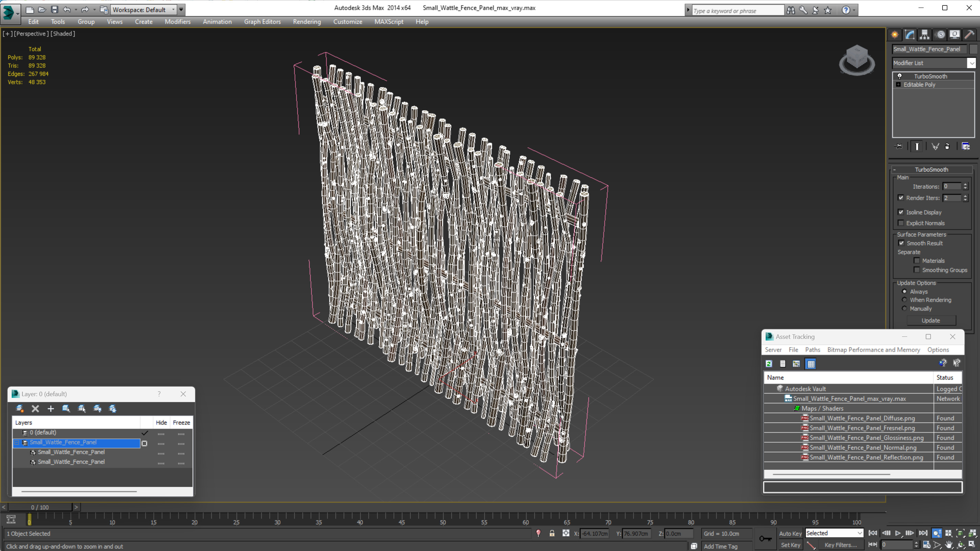Screen dimensions: 980x551
Task: Click Hide/Unhide all layers icon in Layer dialog
Action: pyautogui.click(x=98, y=409)
